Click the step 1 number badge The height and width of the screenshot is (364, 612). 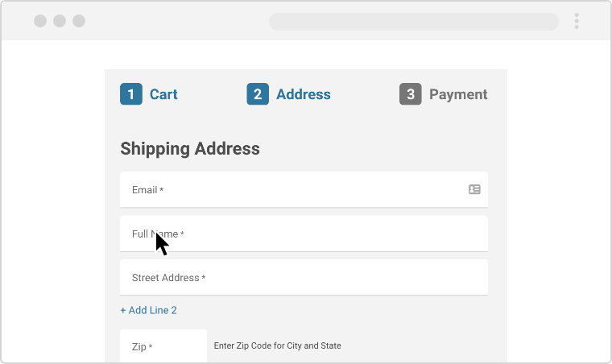(131, 94)
